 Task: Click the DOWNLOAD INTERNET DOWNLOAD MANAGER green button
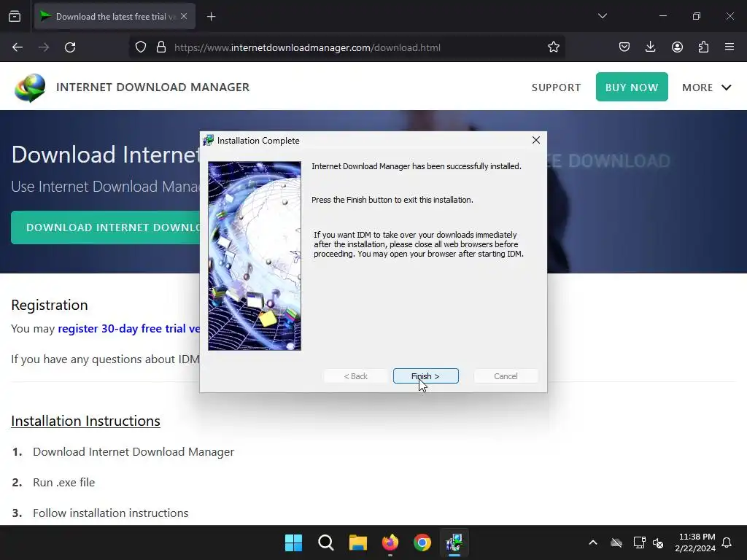click(x=105, y=227)
